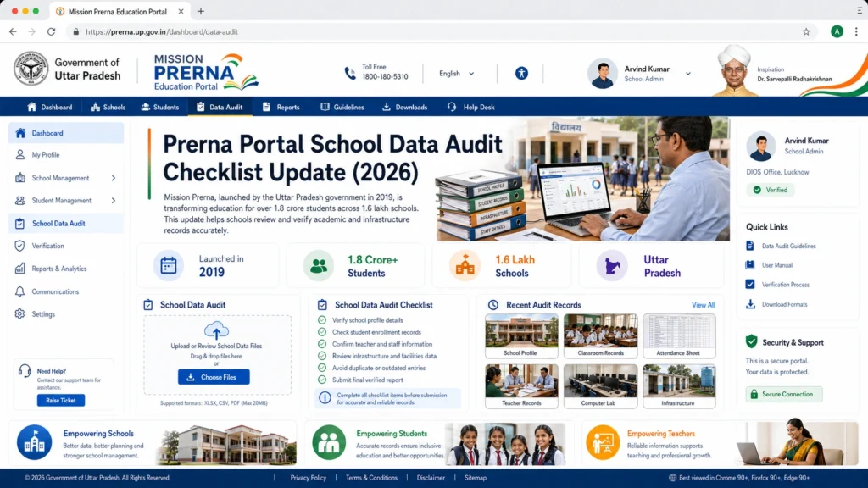Open the Dashboard top navigation tab

pyautogui.click(x=50, y=107)
